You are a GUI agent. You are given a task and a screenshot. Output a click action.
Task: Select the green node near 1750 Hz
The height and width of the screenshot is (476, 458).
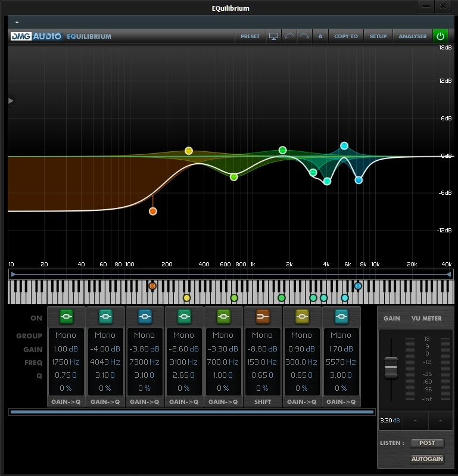point(282,150)
